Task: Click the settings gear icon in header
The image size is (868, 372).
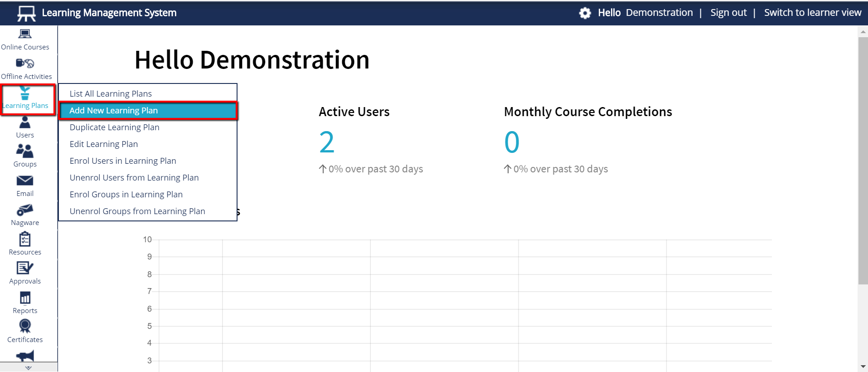Action: [585, 13]
